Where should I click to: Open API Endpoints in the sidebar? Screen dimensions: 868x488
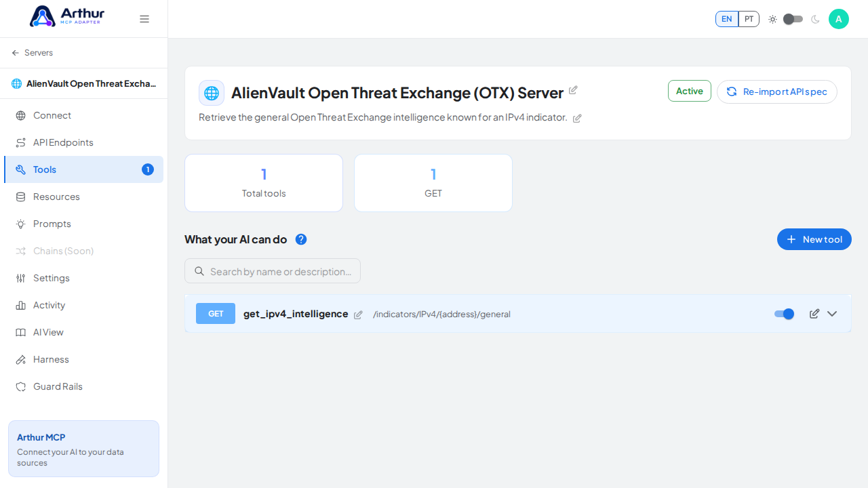tap(83, 142)
